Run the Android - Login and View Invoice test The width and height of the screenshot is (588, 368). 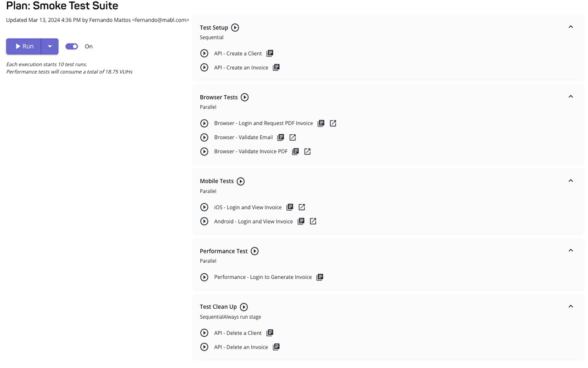pos(204,221)
